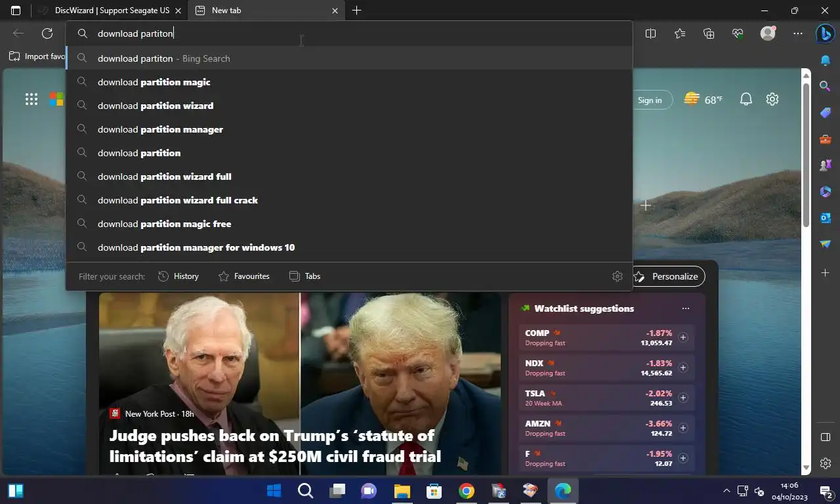Open the Browser essentials heart icon
Viewport: 840px width, 504px height.
(x=738, y=33)
